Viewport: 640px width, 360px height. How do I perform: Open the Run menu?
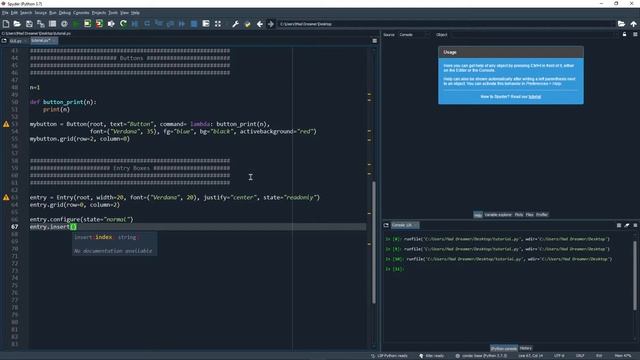click(53, 13)
